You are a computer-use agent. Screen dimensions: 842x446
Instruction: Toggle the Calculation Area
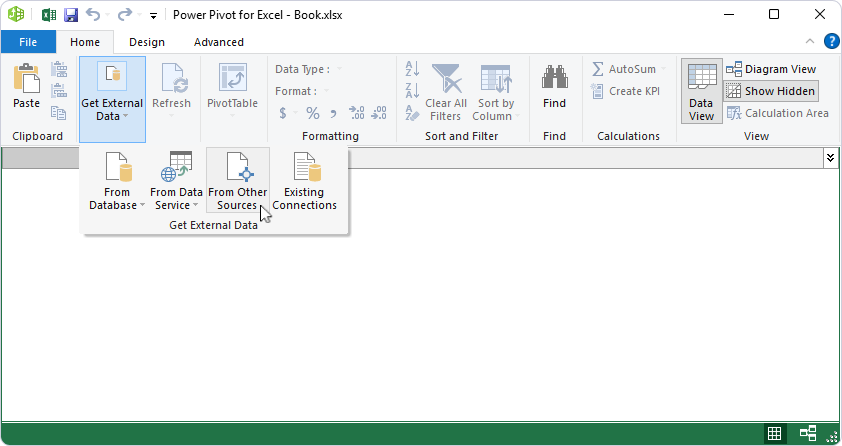pos(777,113)
